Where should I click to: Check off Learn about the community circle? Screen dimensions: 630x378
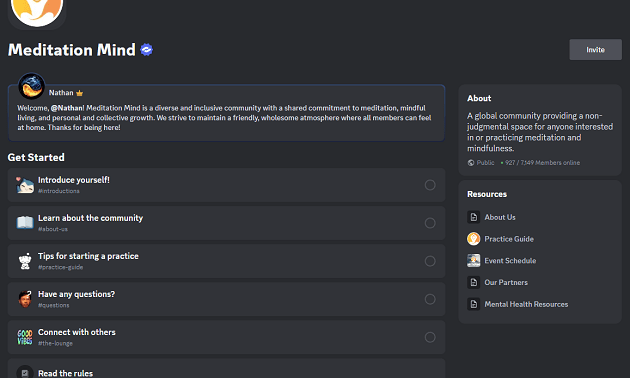click(x=430, y=223)
